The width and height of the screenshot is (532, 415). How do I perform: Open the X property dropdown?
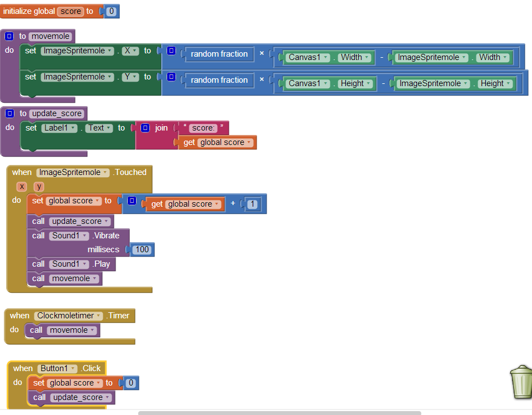tap(131, 51)
